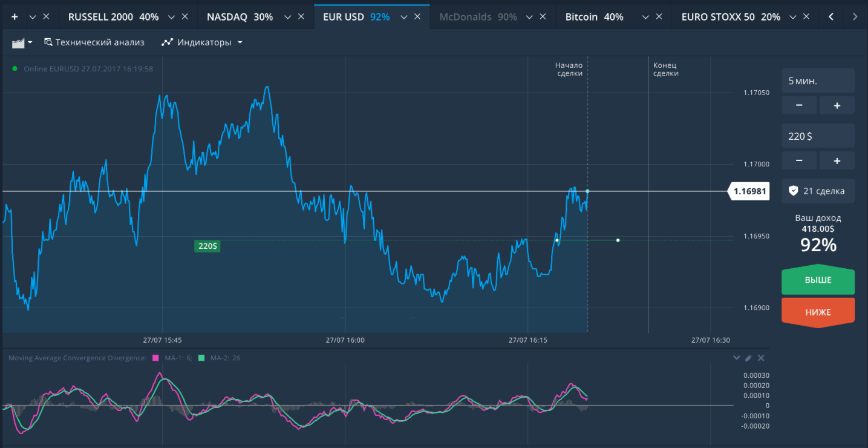868x448 pixels.
Task: Switch to the McDonalds tab
Action: pos(478,17)
